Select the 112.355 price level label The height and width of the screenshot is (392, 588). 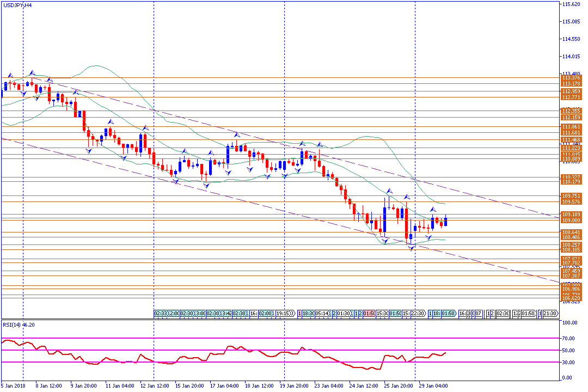[x=571, y=111]
